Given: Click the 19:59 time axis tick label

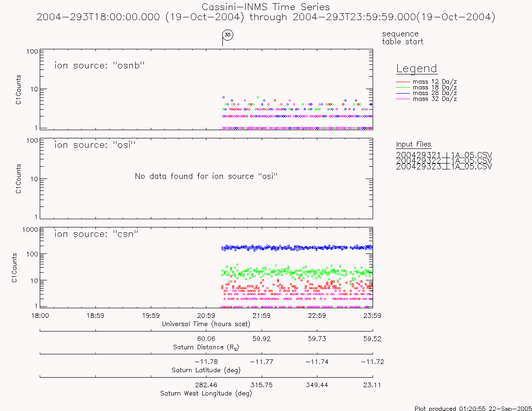Looking at the screenshot, I should point(151,316).
